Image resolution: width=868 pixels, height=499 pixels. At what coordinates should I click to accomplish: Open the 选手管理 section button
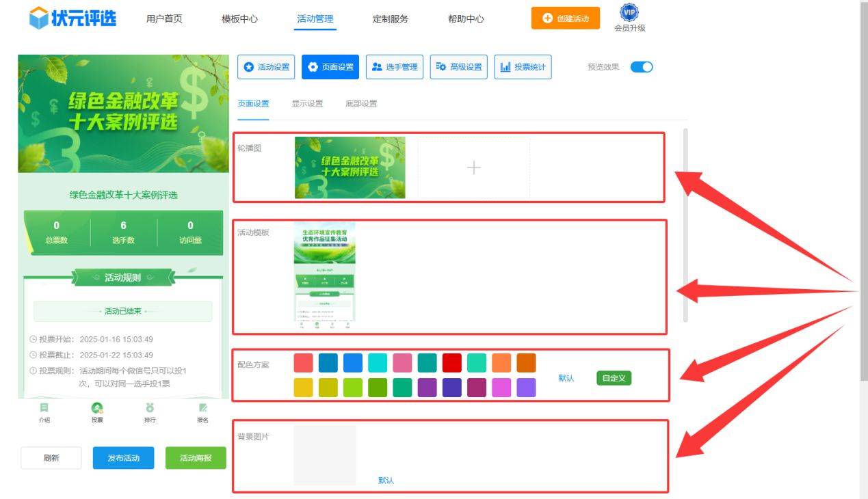(395, 67)
